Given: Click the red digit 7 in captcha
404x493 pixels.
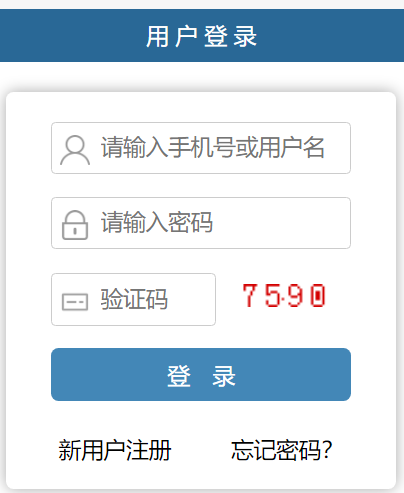Looking at the screenshot, I should point(249,295).
